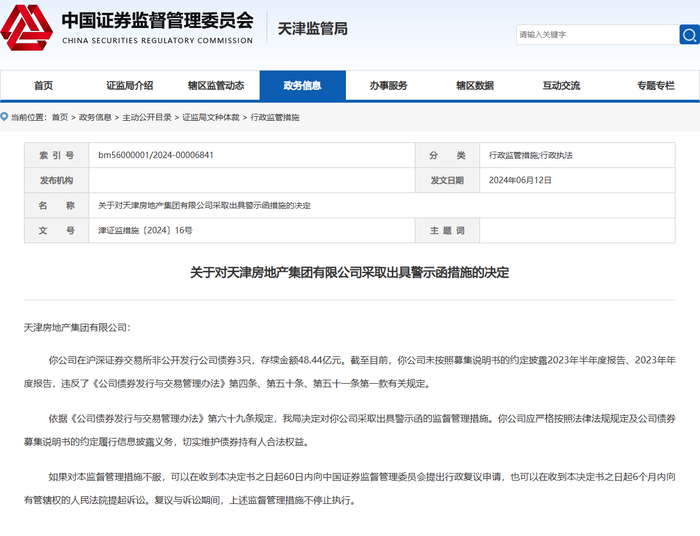Go to 政务信息 in the breadcrumb

[95, 117]
